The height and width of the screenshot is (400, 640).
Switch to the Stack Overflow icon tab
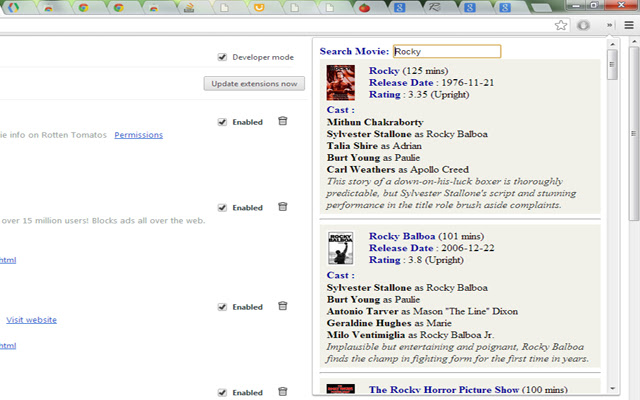(189, 8)
